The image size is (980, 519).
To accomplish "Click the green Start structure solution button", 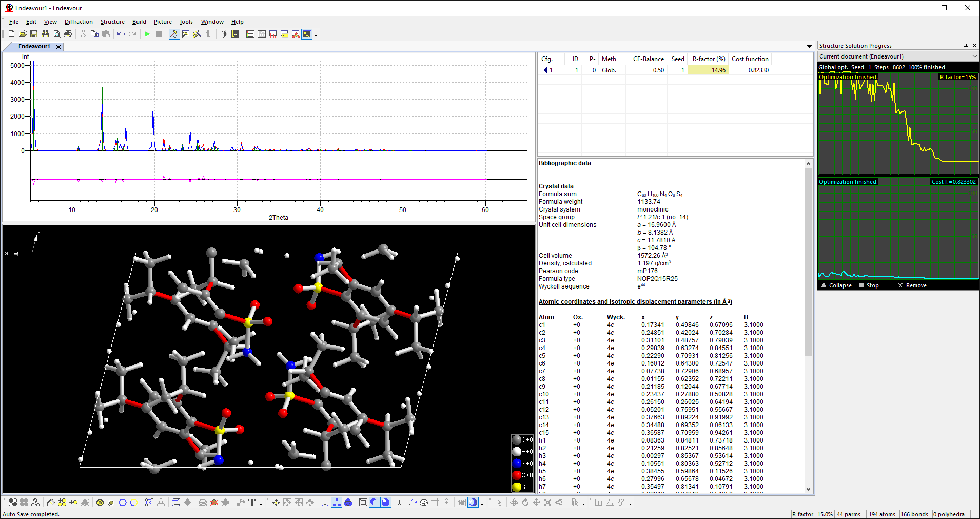I will [x=148, y=34].
